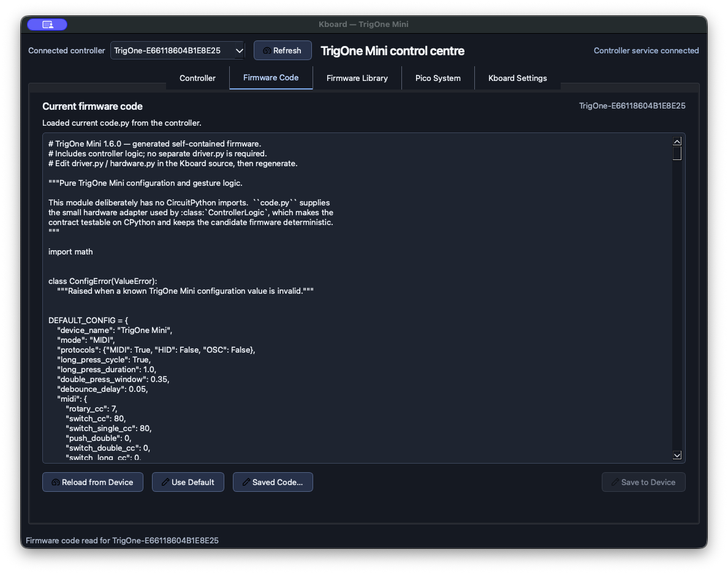Image resolution: width=728 pixels, height=574 pixels.
Task: Click the Save to Device button
Action: coord(643,482)
